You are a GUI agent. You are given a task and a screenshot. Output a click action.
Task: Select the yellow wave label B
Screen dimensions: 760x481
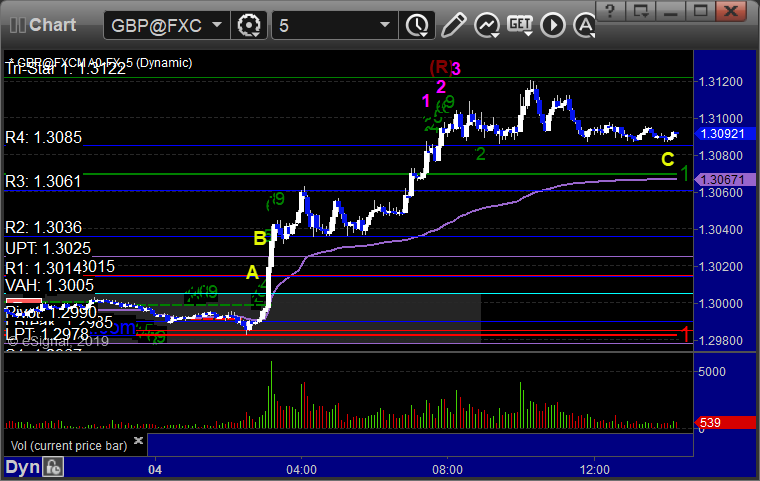[x=260, y=238]
